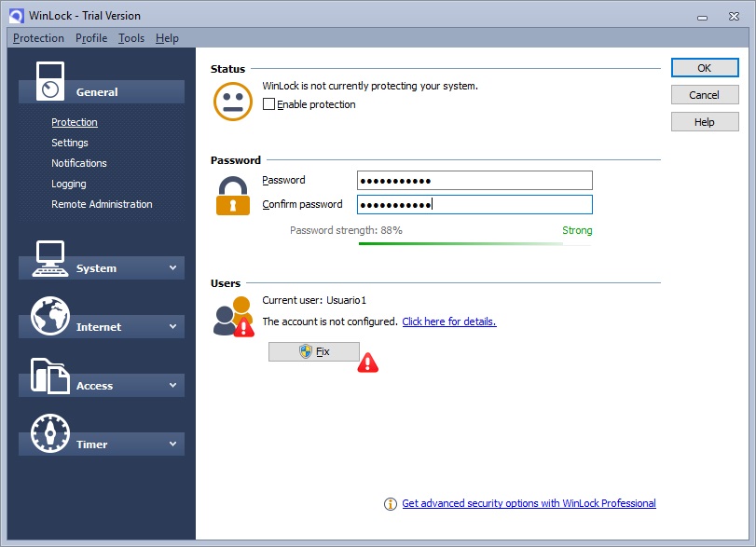This screenshot has height=547, width=756.
Task: Click the Internet globe icon
Action: pyautogui.click(x=50, y=316)
